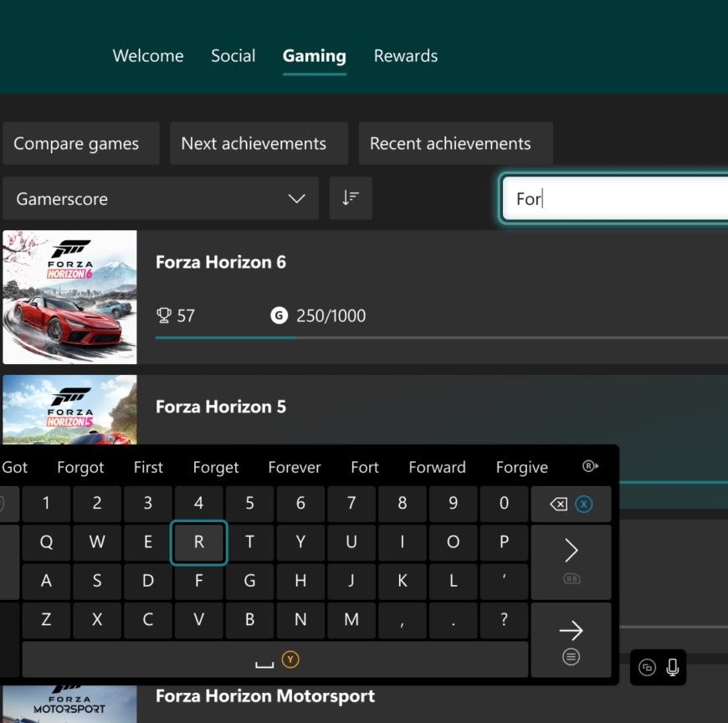Image resolution: width=728 pixels, height=723 pixels.
Task: Tap the question mark key
Action: pyautogui.click(x=504, y=620)
